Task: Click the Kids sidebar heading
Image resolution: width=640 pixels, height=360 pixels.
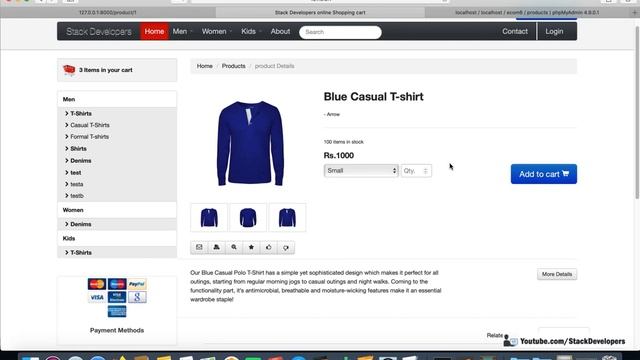Action: coord(69,238)
